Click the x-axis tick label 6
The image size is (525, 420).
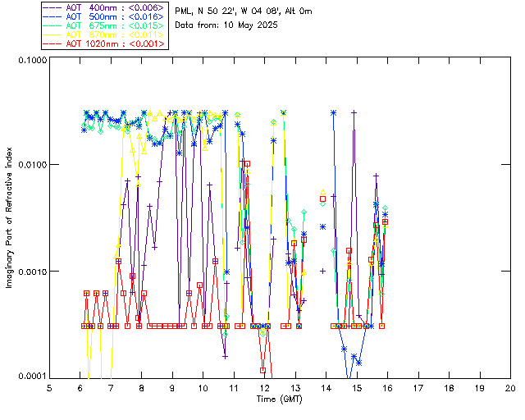pos(80,388)
